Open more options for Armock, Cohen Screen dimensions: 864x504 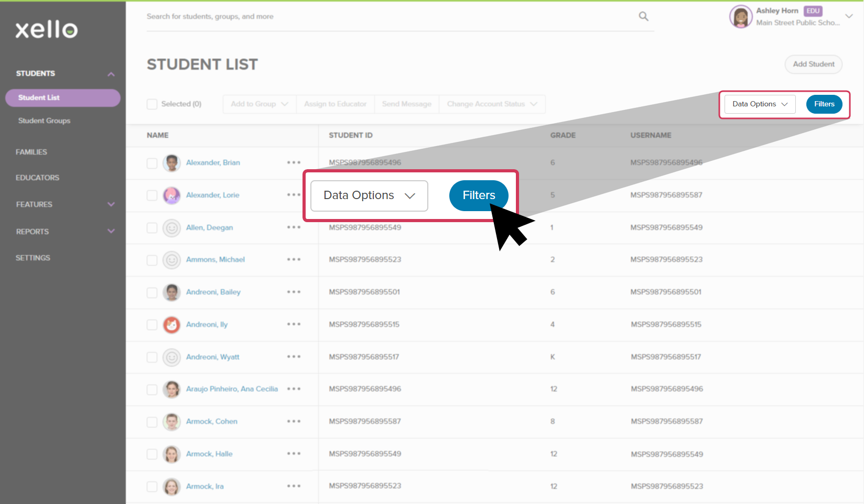coord(294,421)
